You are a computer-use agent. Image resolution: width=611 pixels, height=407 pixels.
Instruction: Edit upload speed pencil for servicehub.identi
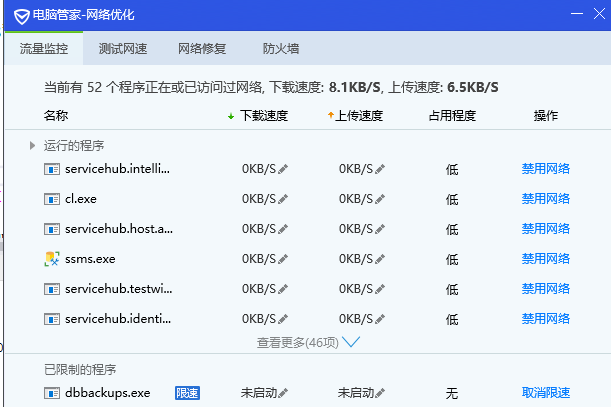coord(380,319)
